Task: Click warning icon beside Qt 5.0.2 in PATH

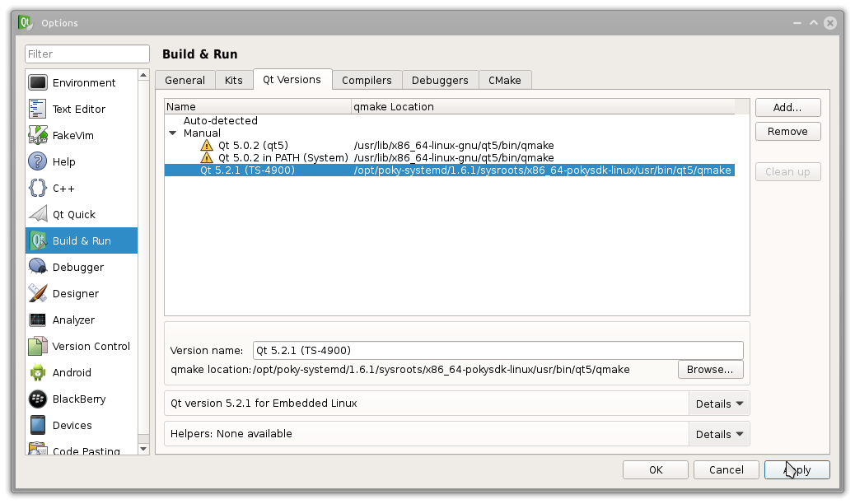Action: pos(207,157)
